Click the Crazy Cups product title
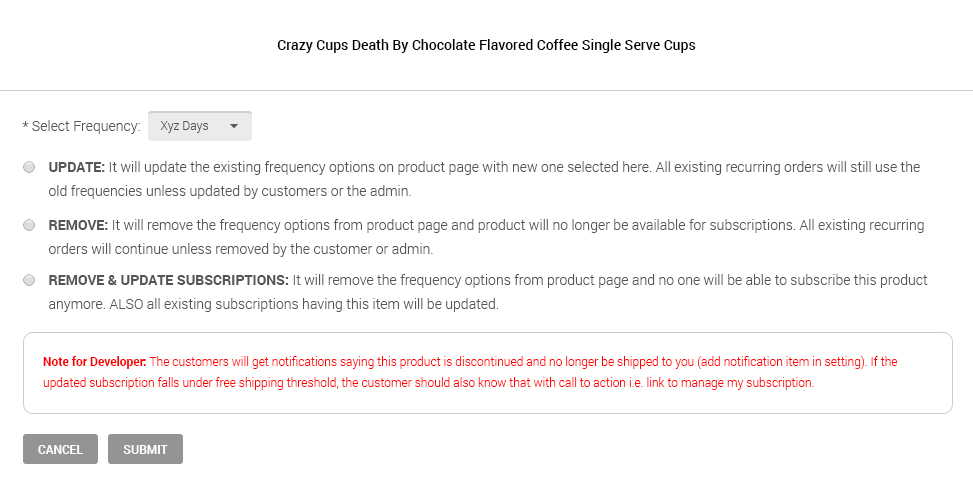Viewport: 973px width, 484px height. (486, 46)
